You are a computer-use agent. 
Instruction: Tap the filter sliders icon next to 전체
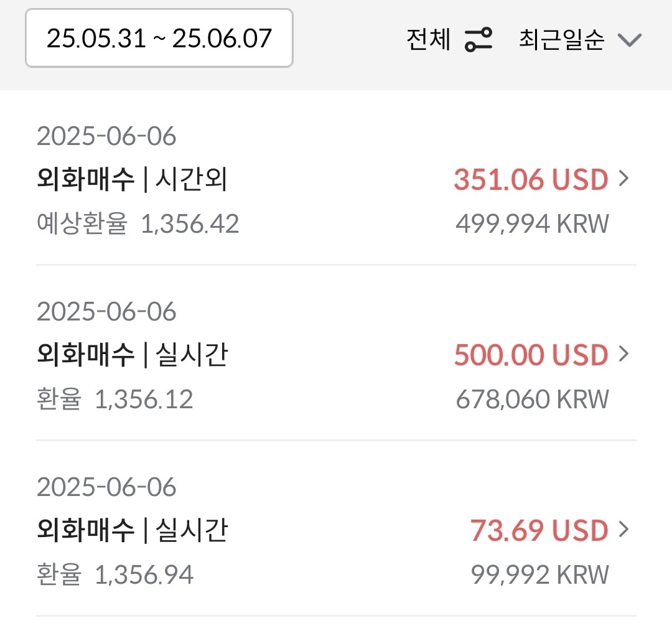(478, 40)
